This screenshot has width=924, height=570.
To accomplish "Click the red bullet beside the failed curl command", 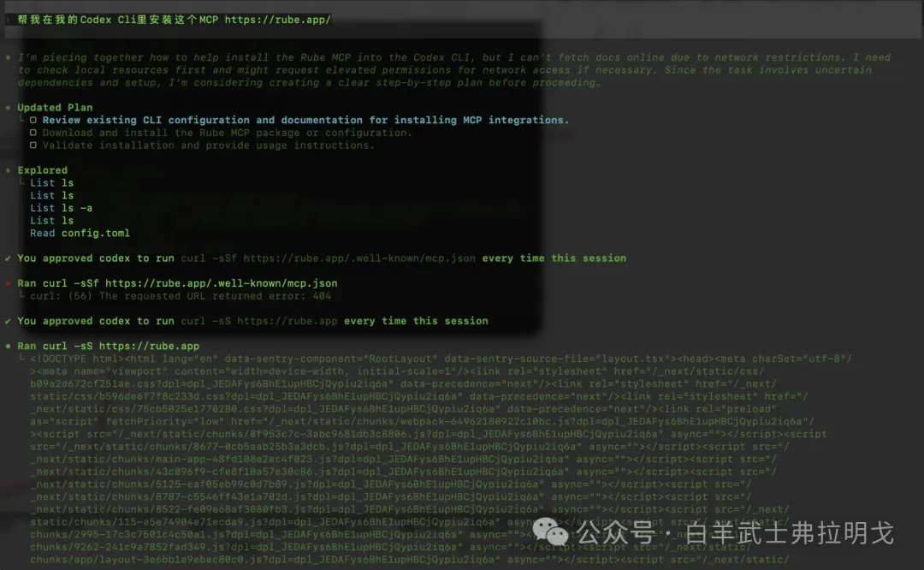I will click(8, 283).
